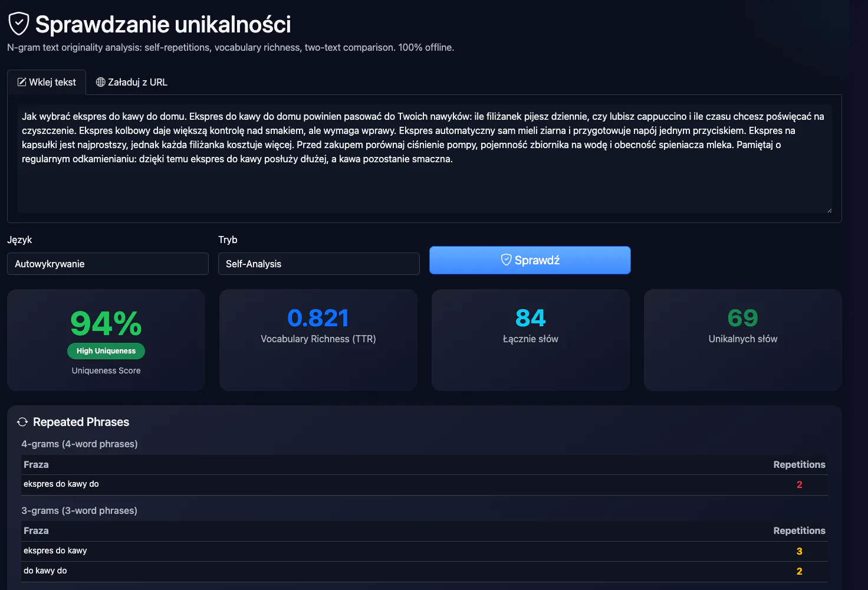Click Repetitions header in 4-grams table
This screenshot has height=590, width=868.
(799, 464)
